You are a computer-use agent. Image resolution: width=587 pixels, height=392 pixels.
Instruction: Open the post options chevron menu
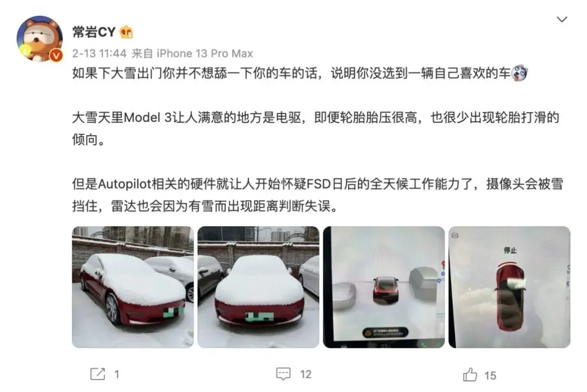tap(561, 20)
